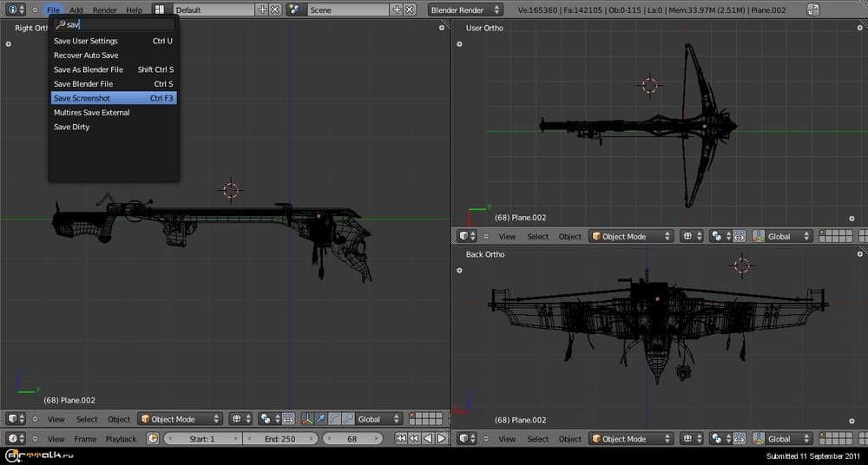Open the viewport shading selector in the User Ortho header
This screenshot has height=465, width=868.
click(692, 236)
